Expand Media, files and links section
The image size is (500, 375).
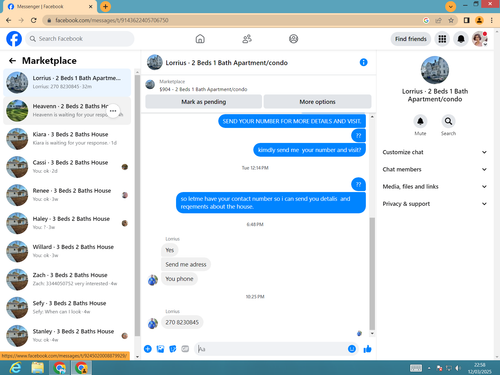pos(434,187)
